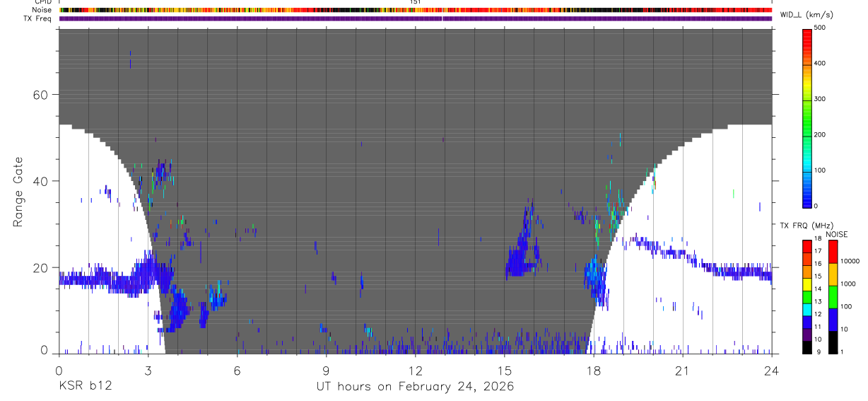
Task: Click the '11' TX FRQ legend value
Action: [x=818, y=327]
